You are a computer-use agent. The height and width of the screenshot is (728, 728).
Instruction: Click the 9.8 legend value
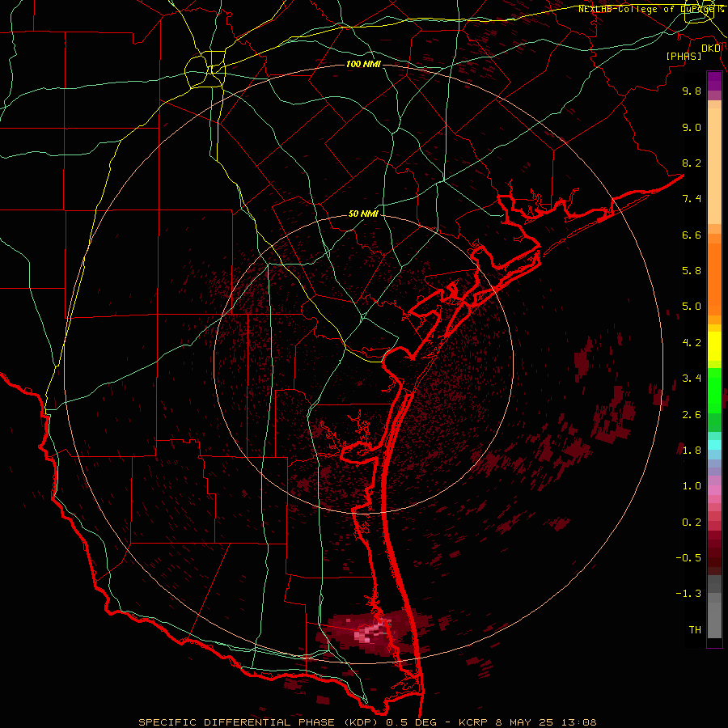(x=692, y=91)
